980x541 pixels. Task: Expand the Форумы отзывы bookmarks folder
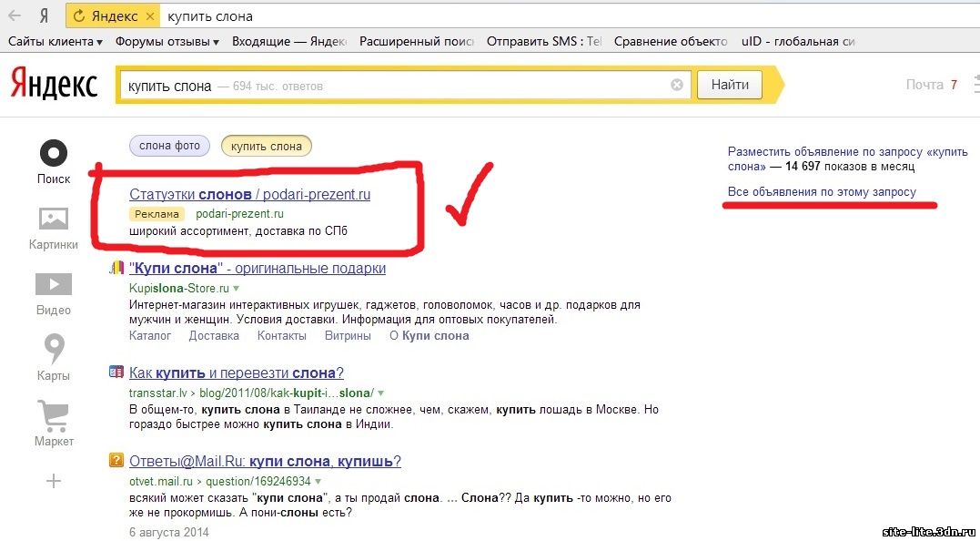167,42
